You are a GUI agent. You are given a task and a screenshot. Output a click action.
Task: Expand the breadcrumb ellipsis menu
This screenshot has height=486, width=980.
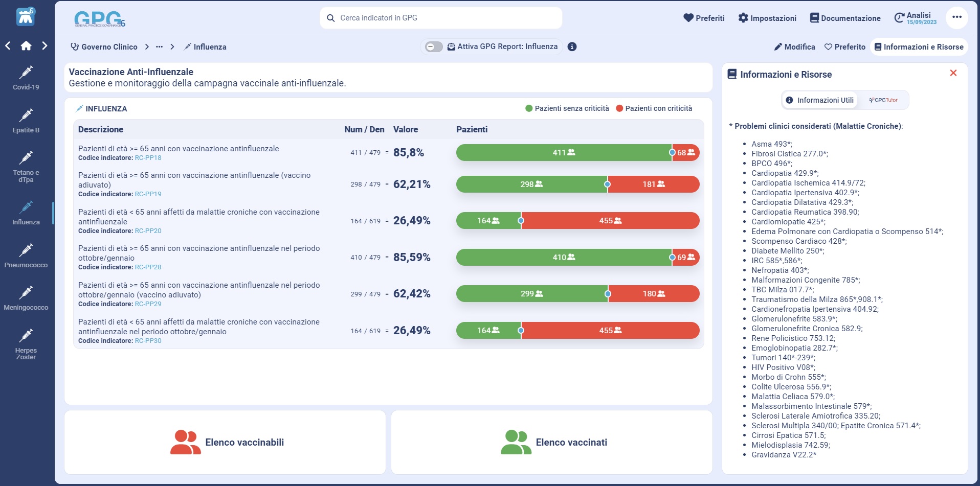pyautogui.click(x=159, y=47)
